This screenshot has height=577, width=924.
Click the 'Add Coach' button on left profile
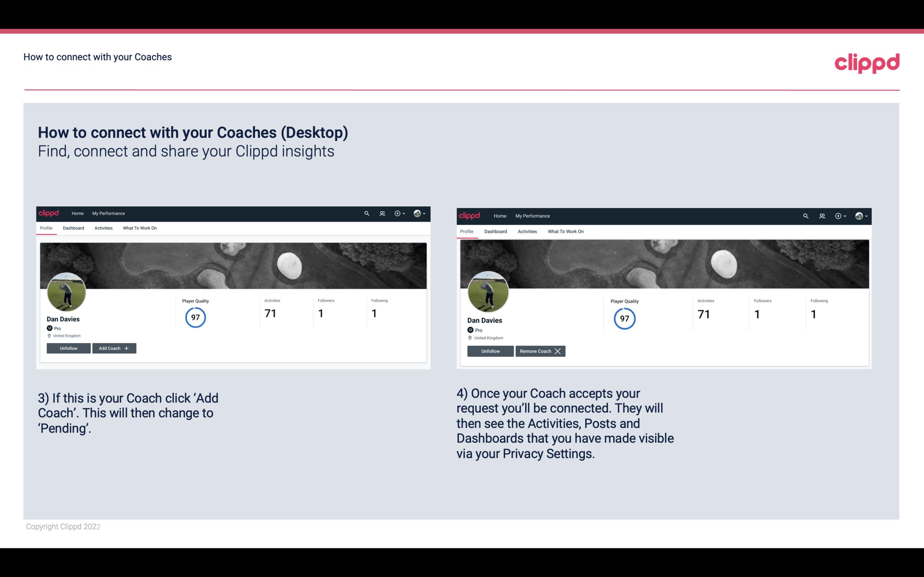[113, 348]
